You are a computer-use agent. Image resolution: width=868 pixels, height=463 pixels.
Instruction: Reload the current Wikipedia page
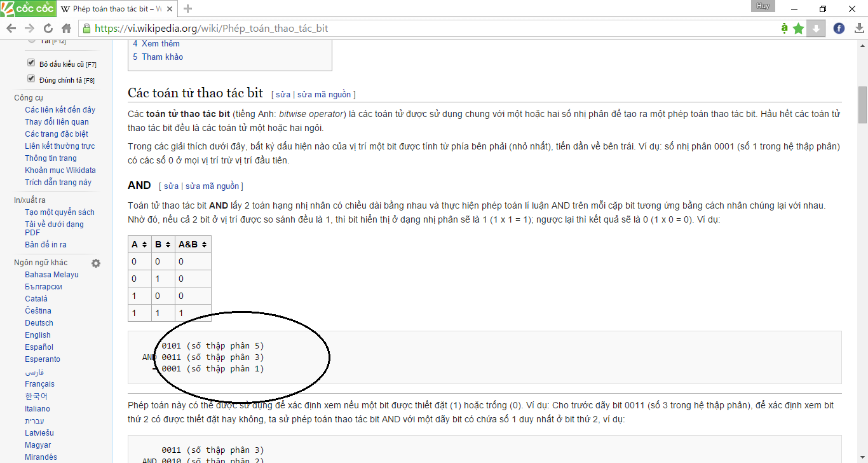48,29
